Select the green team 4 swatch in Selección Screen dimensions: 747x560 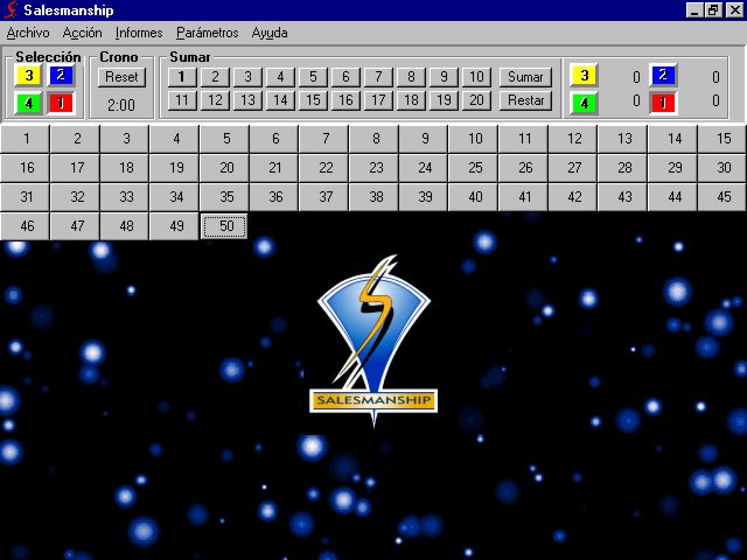coord(28,103)
